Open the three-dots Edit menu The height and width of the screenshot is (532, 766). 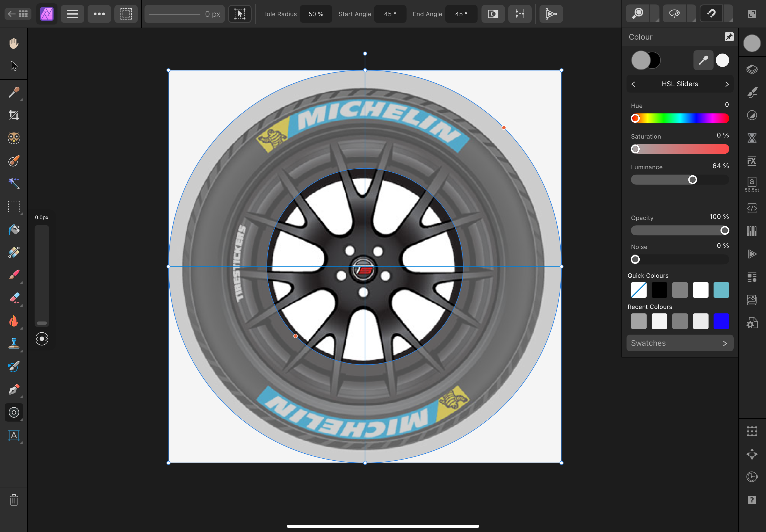coord(99,14)
